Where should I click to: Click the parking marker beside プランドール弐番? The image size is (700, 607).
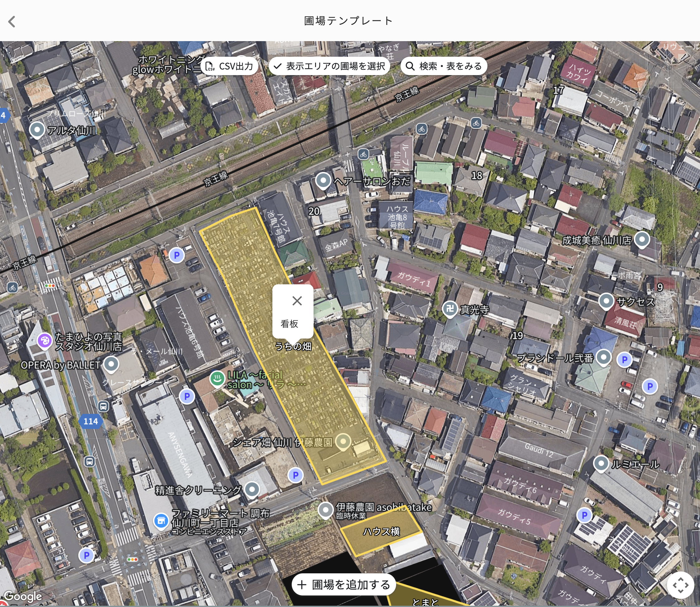click(x=625, y=359)
